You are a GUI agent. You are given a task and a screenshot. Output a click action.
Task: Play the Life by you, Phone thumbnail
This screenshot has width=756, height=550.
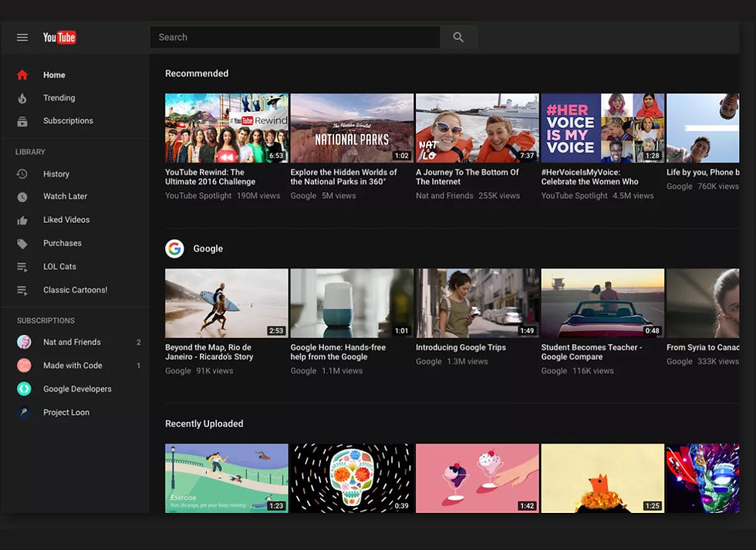(x=703, y=128)
